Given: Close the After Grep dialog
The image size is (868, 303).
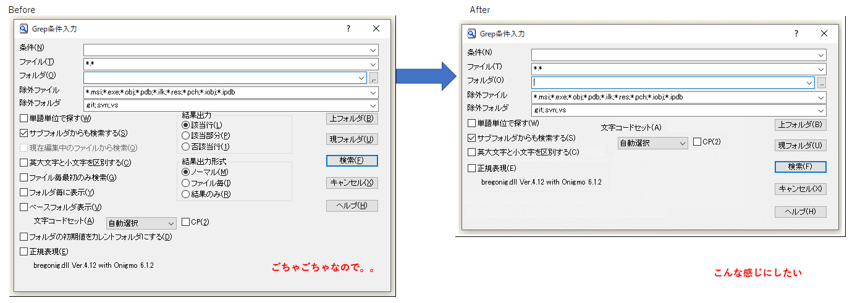Looking at the screenshot, I should (824, 34).
